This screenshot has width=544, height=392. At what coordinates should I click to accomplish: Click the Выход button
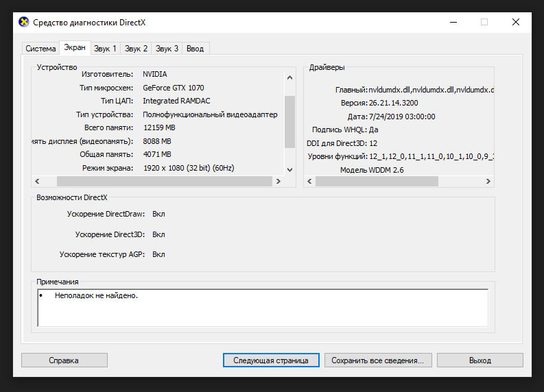coord(480,360)
